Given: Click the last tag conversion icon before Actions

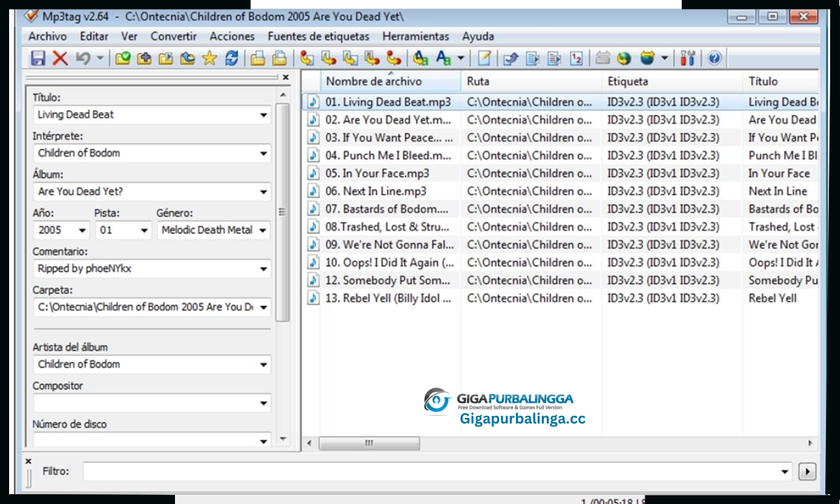Looking at the screenshot, I should [394, 58].
